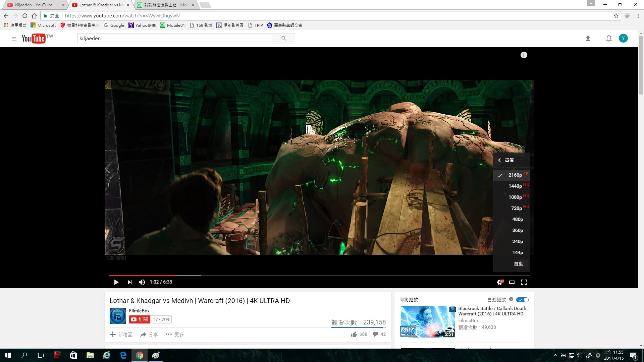
Task: Like the video with thumbs up
Action: coord(354,334)
